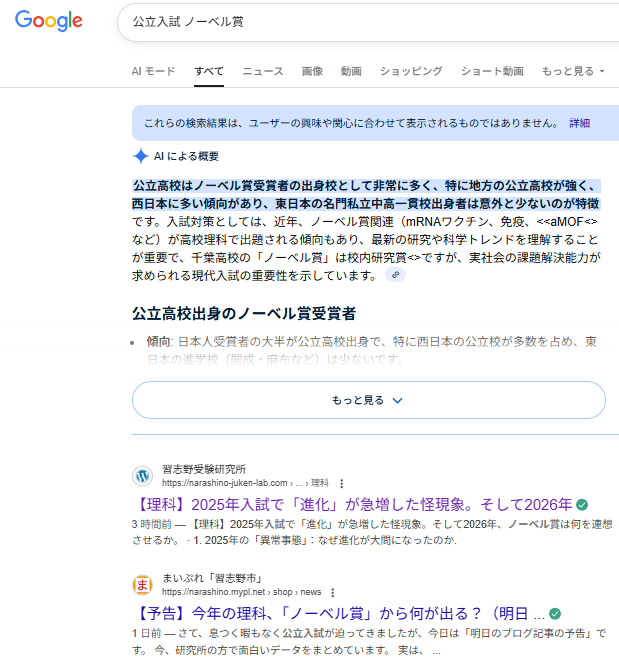Open three-dot menu for 習志野受験研究所 result
The width and height of the screenshot is (619, 664).
tap(341, 482)
